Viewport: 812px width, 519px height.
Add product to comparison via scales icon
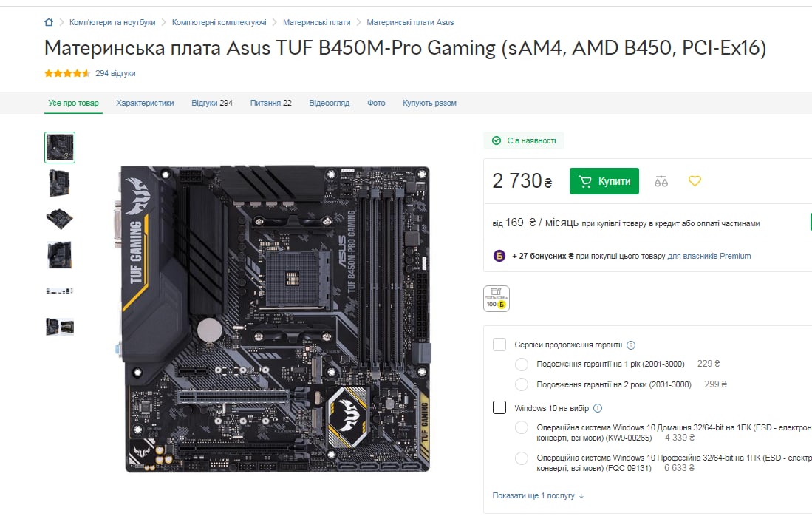[x=661, y=181]
